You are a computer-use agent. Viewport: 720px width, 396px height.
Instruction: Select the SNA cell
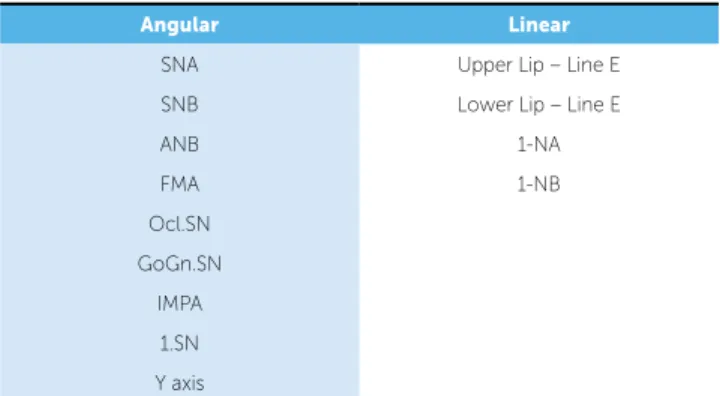[180, 65]
